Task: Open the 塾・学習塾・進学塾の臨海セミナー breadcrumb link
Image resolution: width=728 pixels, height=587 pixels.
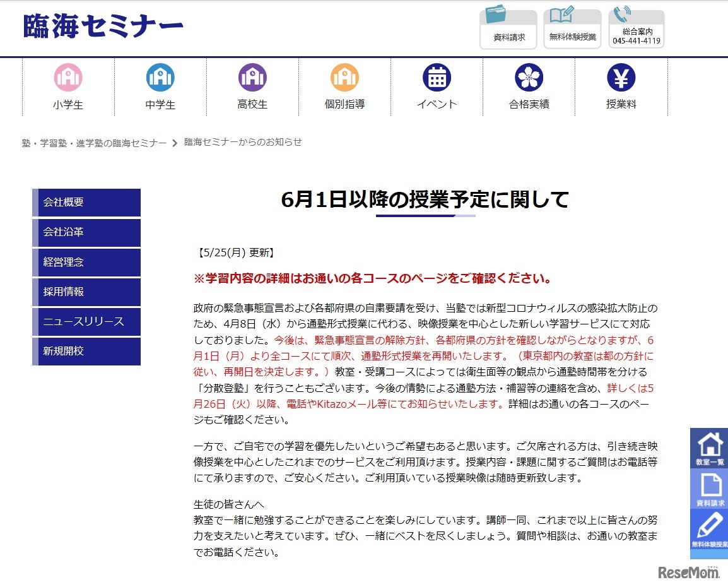Action: [x=93, y=143]
